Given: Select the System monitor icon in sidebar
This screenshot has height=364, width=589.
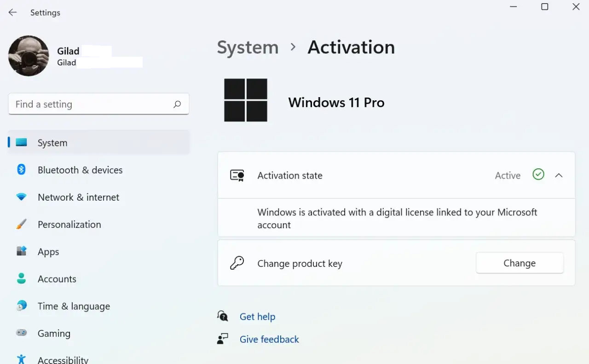Looking at the screenshot, I should click(21, 143).
